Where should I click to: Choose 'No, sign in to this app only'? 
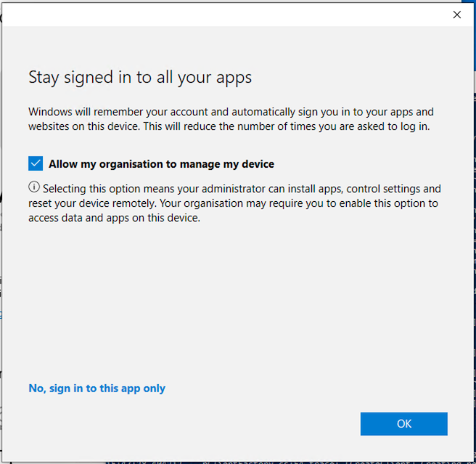coord(97,388)
